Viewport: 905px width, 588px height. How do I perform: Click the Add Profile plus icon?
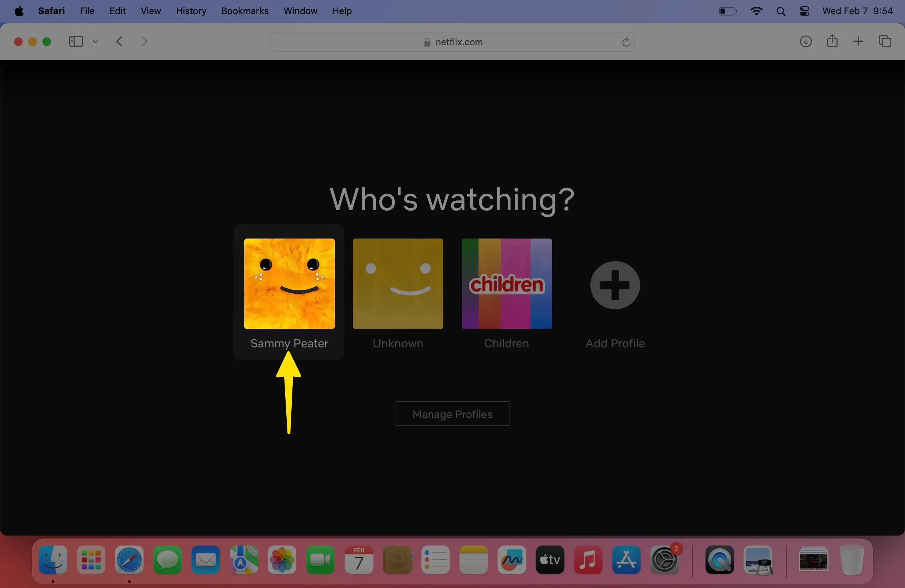coord(615,285)
